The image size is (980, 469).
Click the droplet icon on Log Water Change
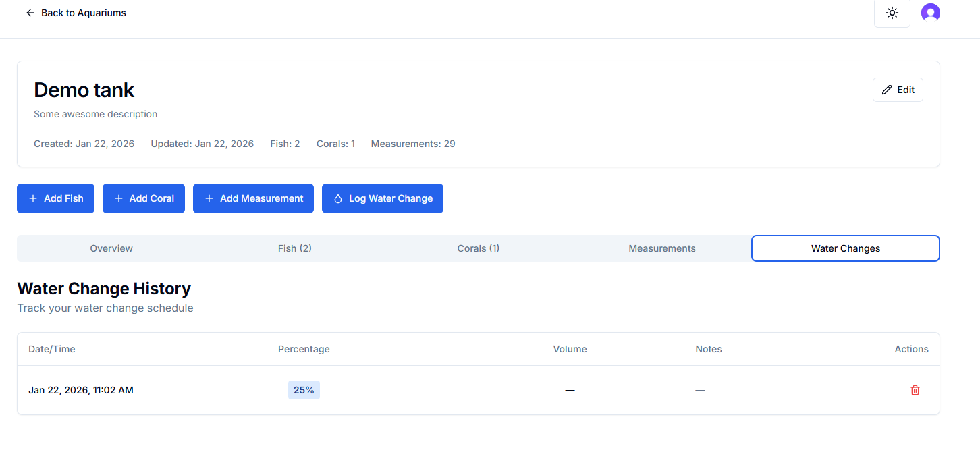338,198
